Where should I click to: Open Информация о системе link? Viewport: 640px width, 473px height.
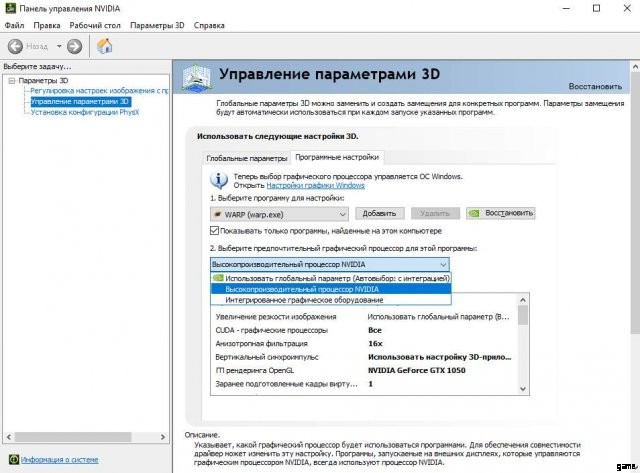click(60, 460)
